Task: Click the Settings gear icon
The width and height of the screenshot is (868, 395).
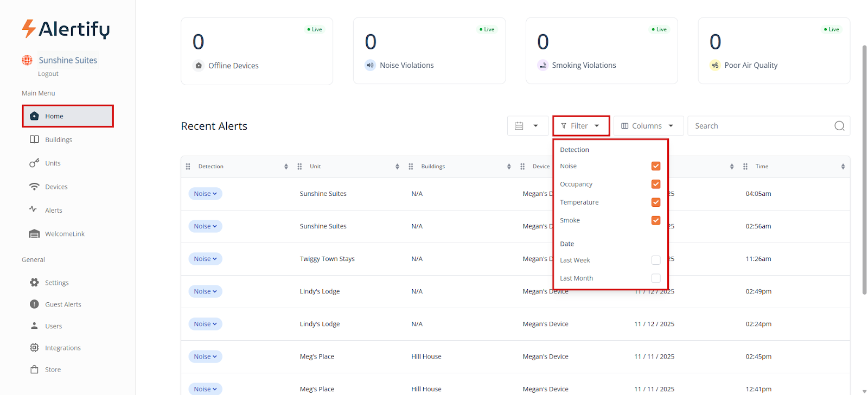Action: point(34,283)
